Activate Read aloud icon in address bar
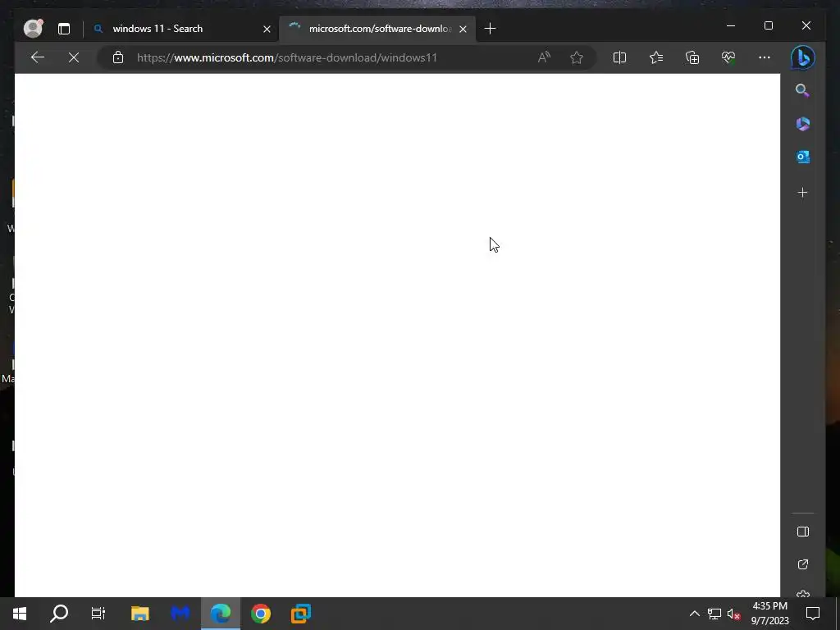840x630 pixels. [x=544, y=57]
